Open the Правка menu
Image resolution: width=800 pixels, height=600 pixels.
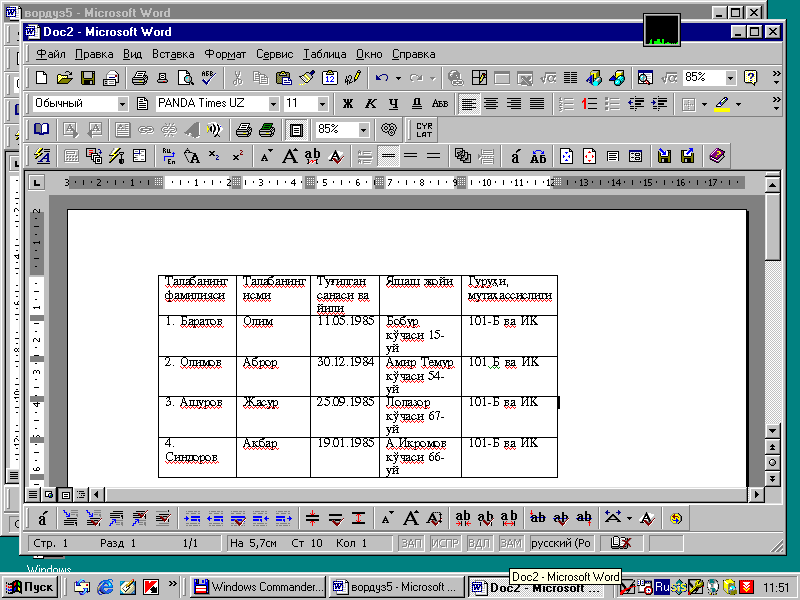tap(94, 54)
